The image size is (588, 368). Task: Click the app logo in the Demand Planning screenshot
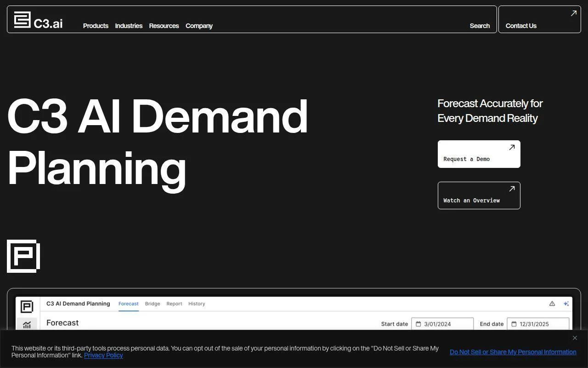pos(27,306)
